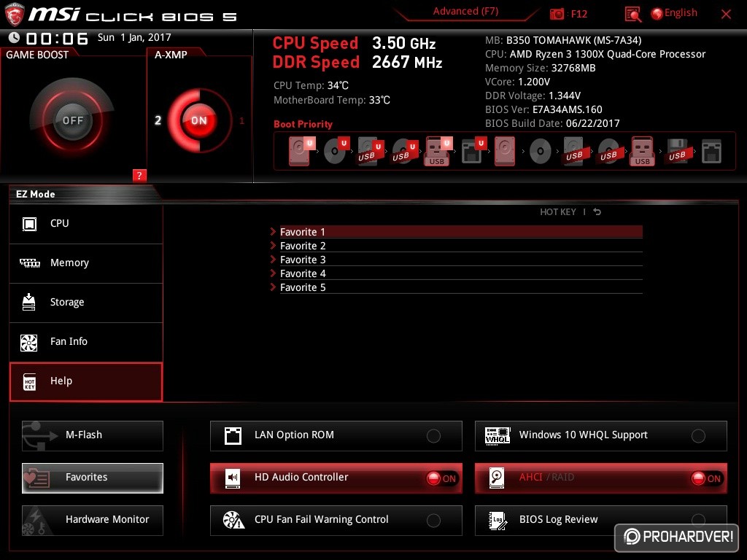Select A-XMP profile 2
Viewport: 747px width, 560px height.
pyautogui.click(x=158, y=120)
